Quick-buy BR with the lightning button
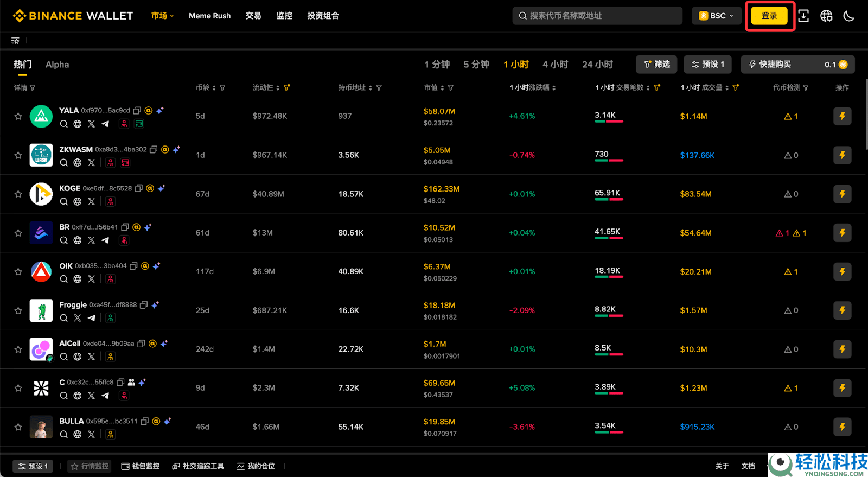This screenshot has width=868, height=477. [x=842, y=233]
